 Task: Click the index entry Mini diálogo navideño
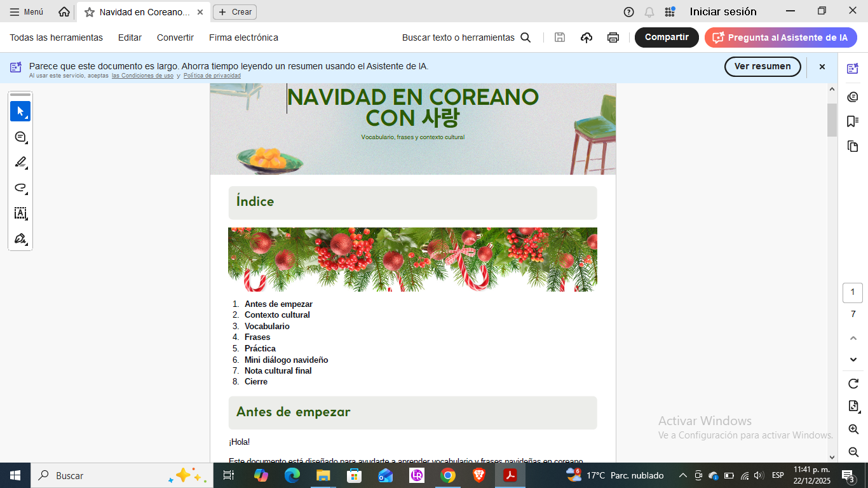(286, 360)
